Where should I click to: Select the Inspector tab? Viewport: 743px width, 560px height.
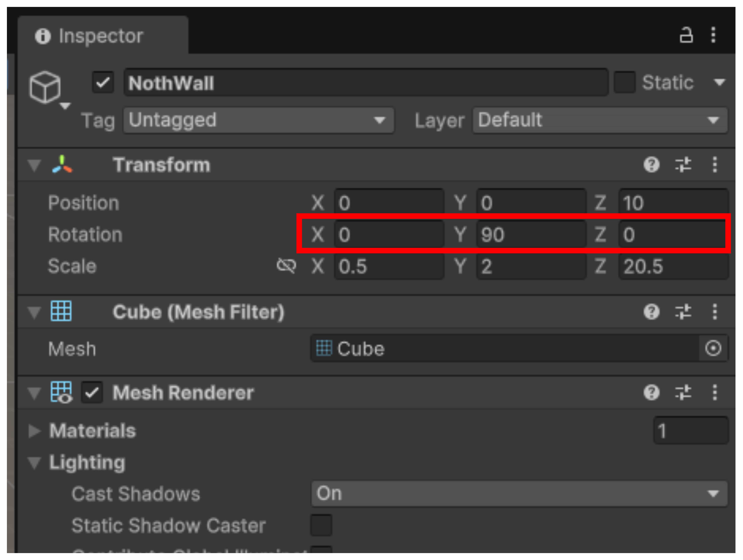101,36
